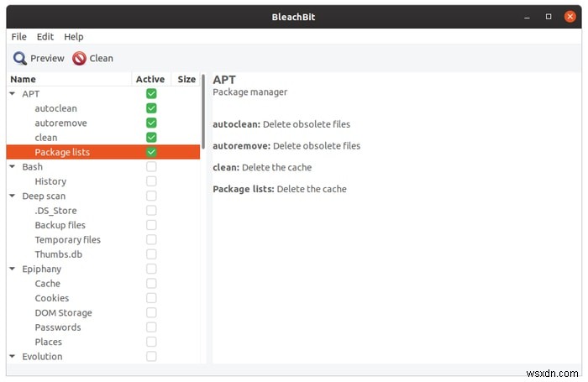Screen dimensions: 588x382
Task: Collapse the Epiphany section arrow
Action: 12,269
